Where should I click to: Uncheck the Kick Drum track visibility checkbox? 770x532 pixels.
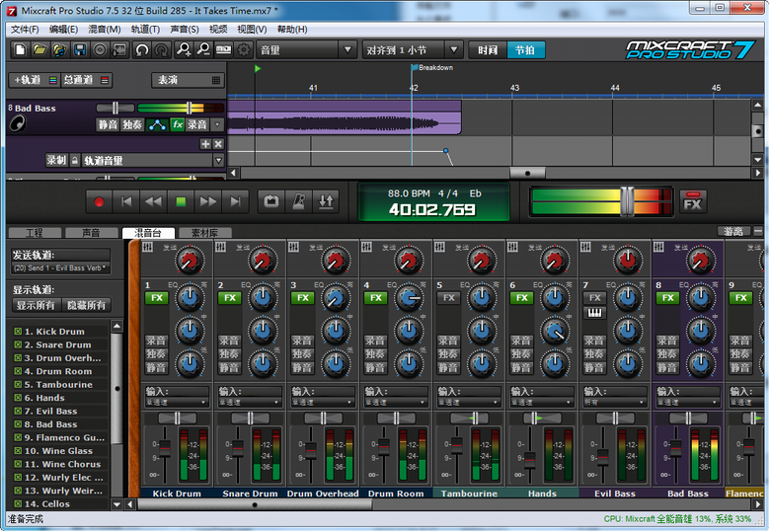18,332
